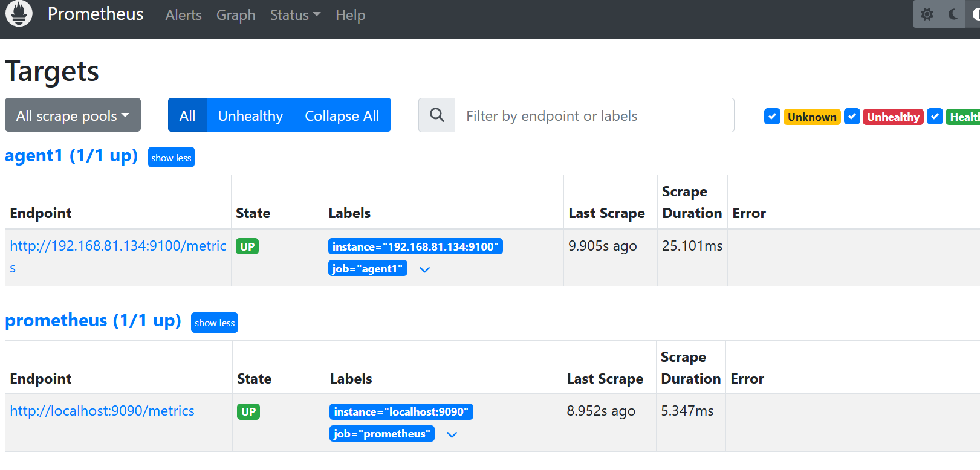Image resolution: width=980 pixels, height=470 pixels.
Task: Click the Scrape Duration header in agent1 table
Action: [692, 202]
